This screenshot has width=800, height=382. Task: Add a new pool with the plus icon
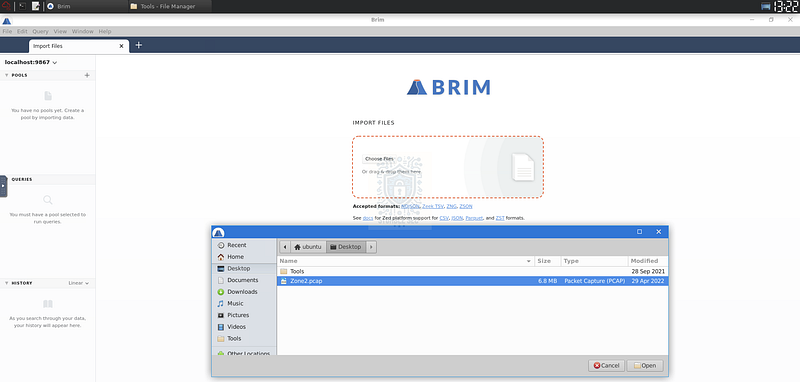point(87,75)
